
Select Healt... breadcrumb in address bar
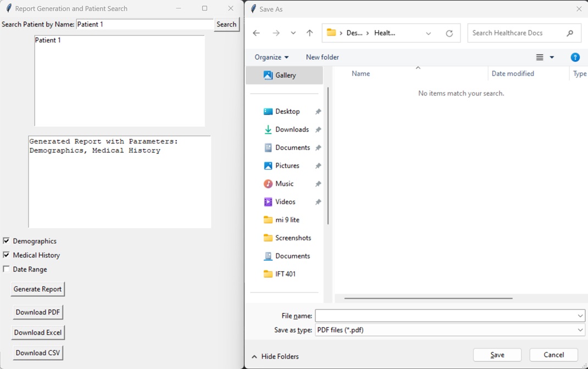(x=384, y=33)
